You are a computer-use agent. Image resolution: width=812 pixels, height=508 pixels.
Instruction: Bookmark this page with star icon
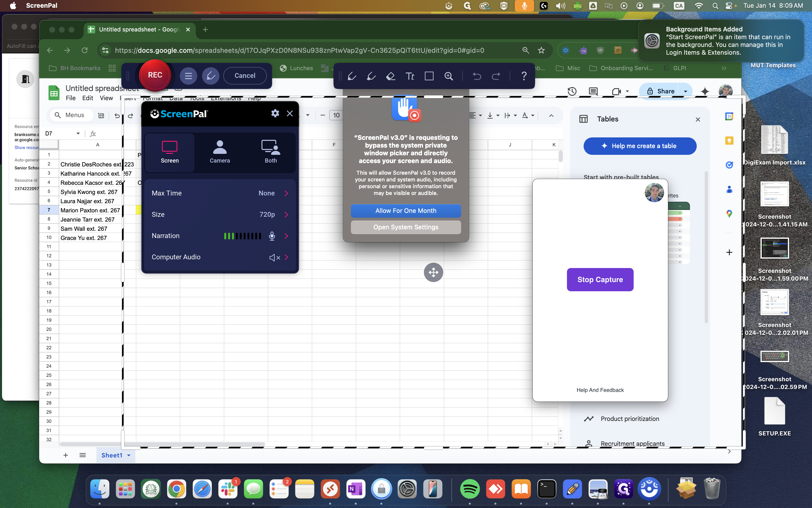541,50
